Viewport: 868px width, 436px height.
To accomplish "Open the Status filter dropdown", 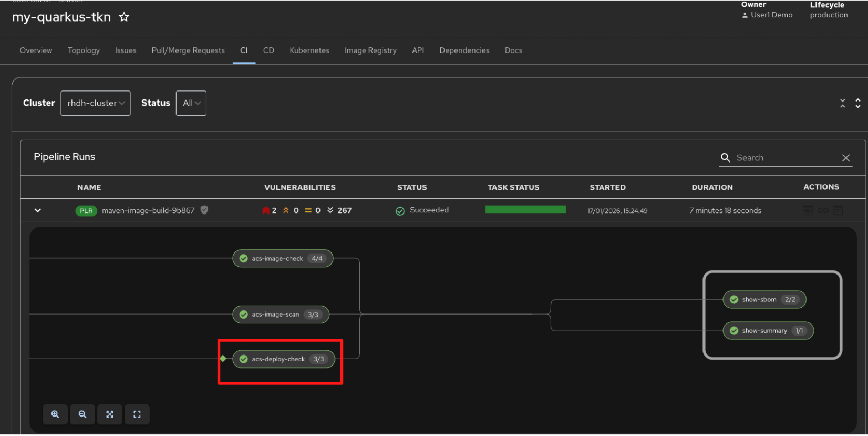I will click(191, 103).
